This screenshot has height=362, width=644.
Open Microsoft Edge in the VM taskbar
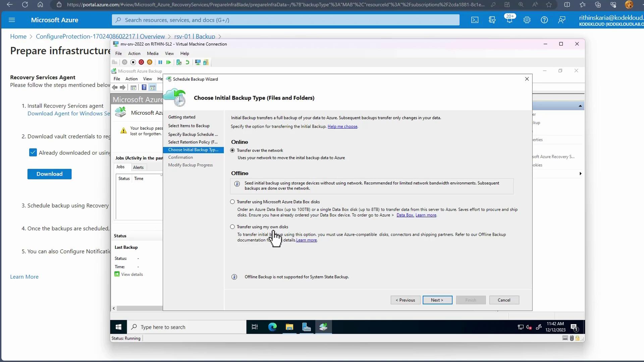coord(272,327)
